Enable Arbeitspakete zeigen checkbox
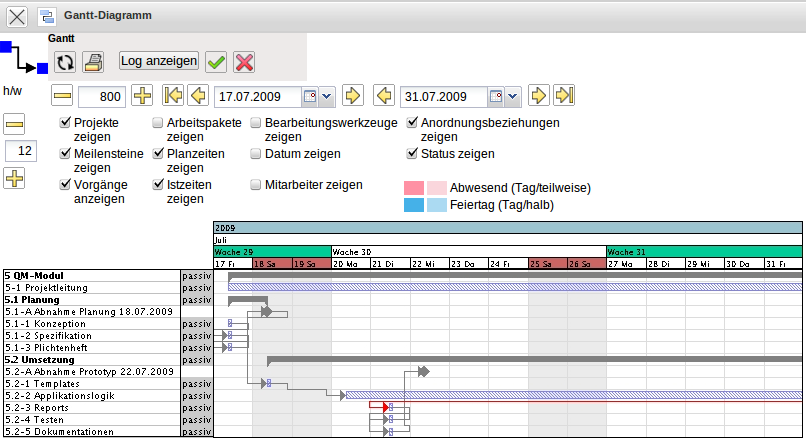The width and height of the screenshot is (806, 441). pyautogui.click(x=158, y=123)
